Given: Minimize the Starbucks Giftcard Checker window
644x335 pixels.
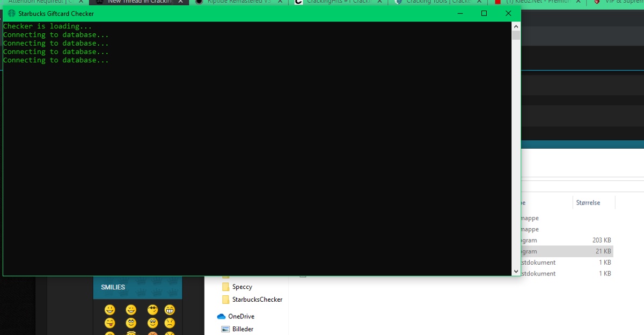Looking at the screenshot, I should pos(460,13).
